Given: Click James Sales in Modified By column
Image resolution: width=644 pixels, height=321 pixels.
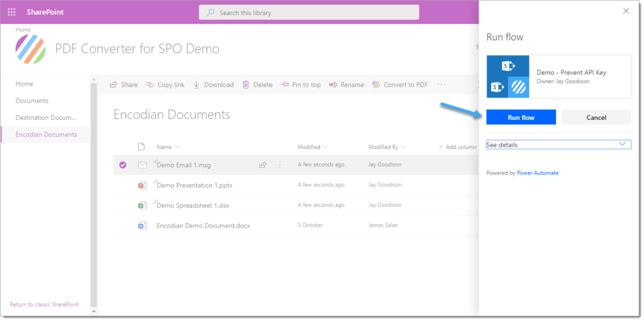Looking at the screenshot, I should (x=383, y=225).
